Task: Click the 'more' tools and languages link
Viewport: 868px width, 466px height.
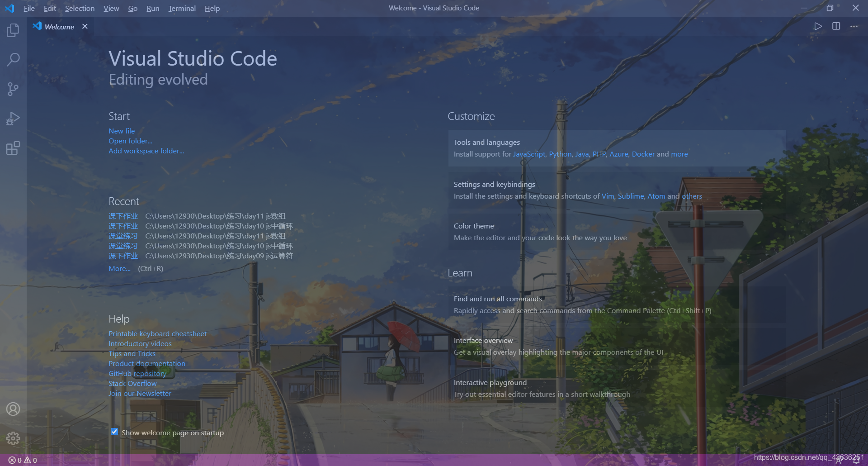Action: coord(679,154)
